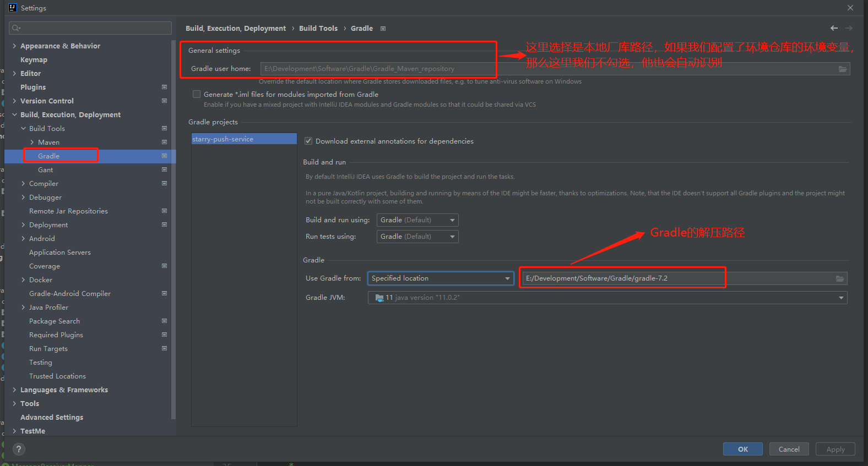The height and width of the screenshot is (466, 868).
Task: Click Apply button
Action: 836,449
